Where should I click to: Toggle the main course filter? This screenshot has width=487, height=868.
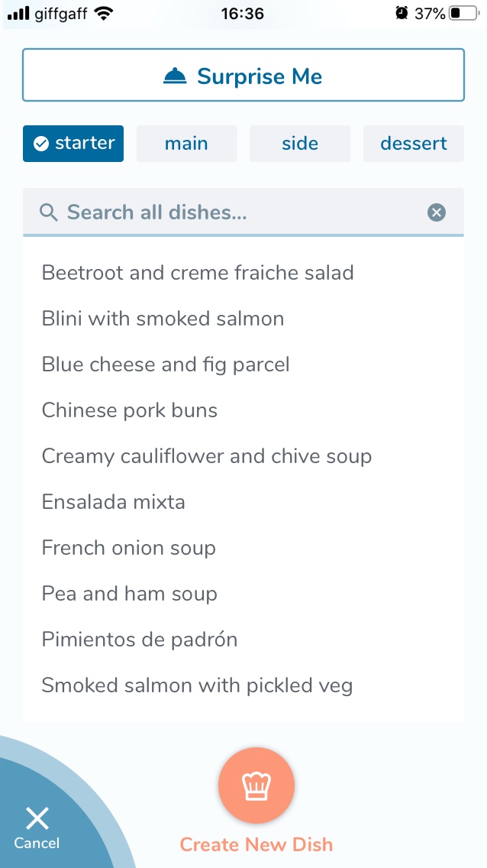point(186,143)
